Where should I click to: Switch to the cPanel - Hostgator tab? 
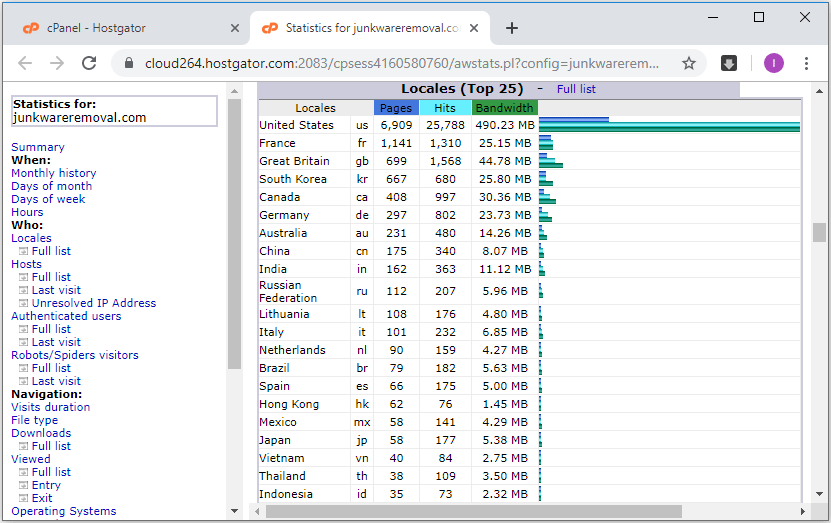coord(120,28)
